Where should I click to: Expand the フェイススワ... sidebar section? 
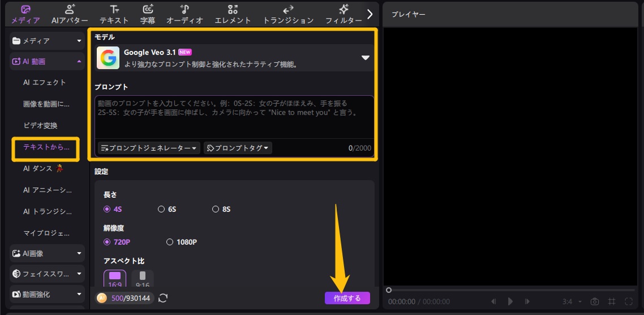tap(47, 274)
